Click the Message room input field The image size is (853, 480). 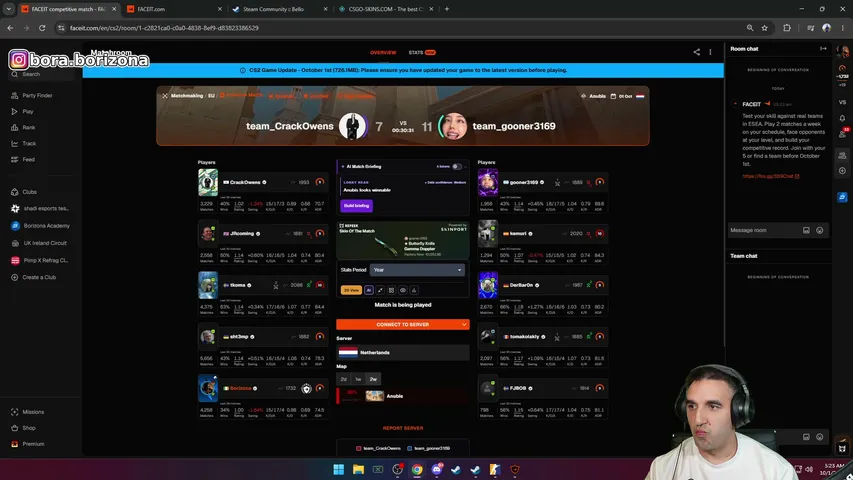coord(764,230)
